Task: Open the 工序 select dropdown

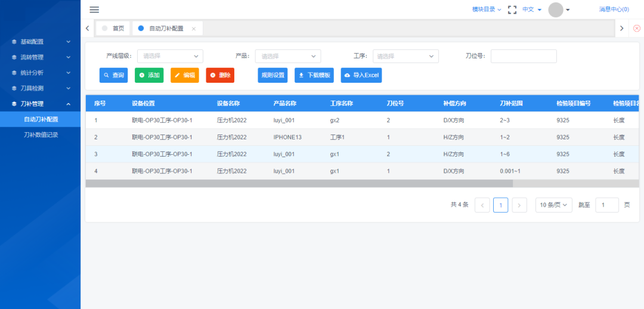Action: pos(406,56)
